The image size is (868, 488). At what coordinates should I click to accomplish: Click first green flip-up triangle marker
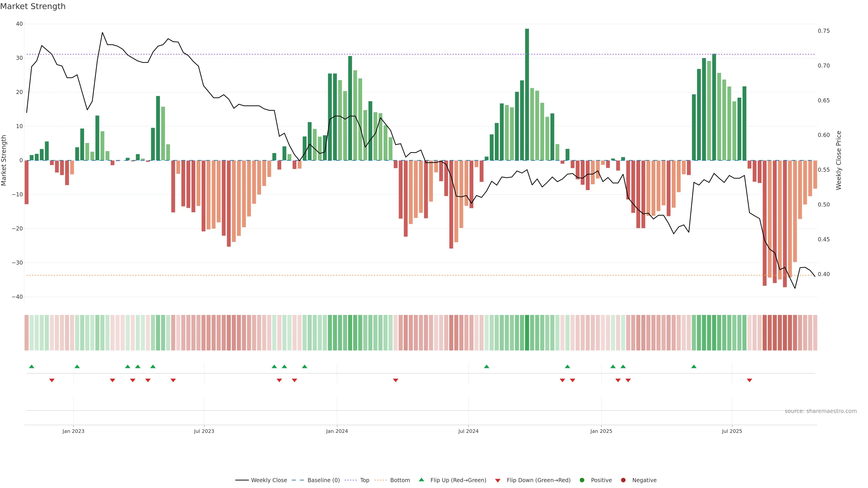pyautogui.click(x=32, y=366)
